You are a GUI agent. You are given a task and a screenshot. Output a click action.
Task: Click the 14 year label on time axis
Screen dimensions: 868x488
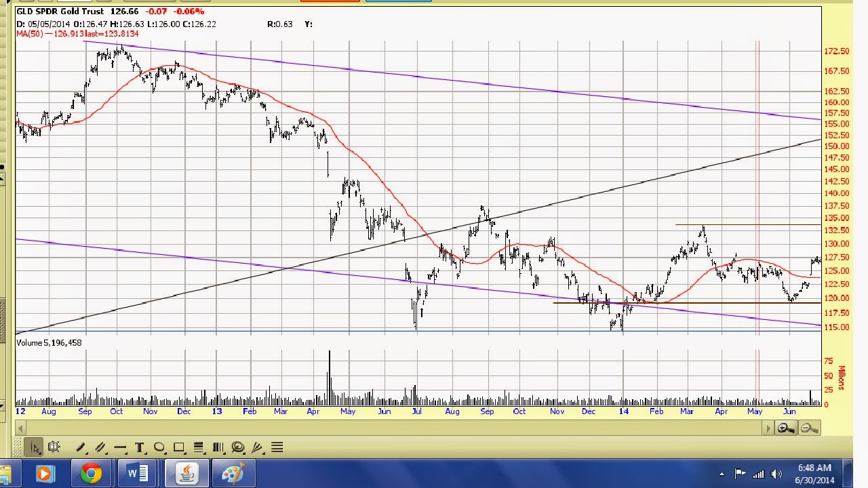tap(623, 411)
